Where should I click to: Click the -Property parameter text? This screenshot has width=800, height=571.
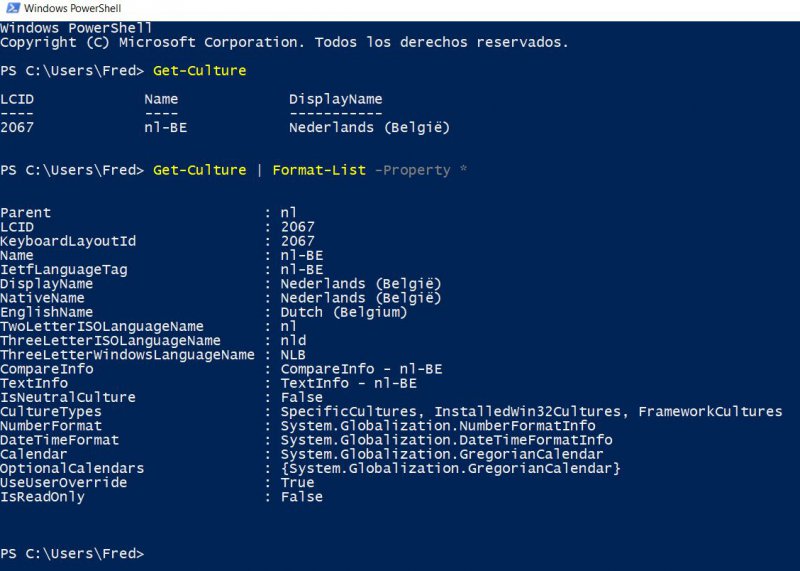pos(412,170)
